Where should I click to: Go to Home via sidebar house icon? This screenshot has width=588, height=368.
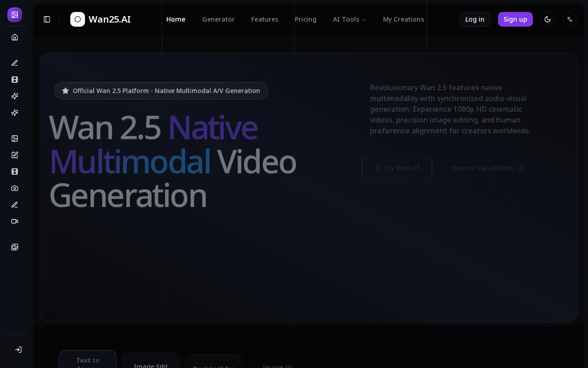tap(15, 37)
